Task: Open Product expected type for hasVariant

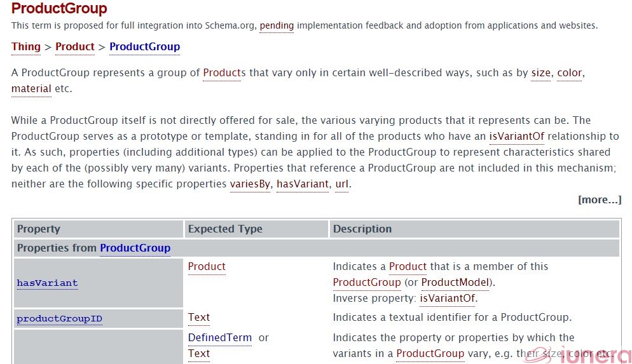Action: pyautogui.click(x=207, y=266)
